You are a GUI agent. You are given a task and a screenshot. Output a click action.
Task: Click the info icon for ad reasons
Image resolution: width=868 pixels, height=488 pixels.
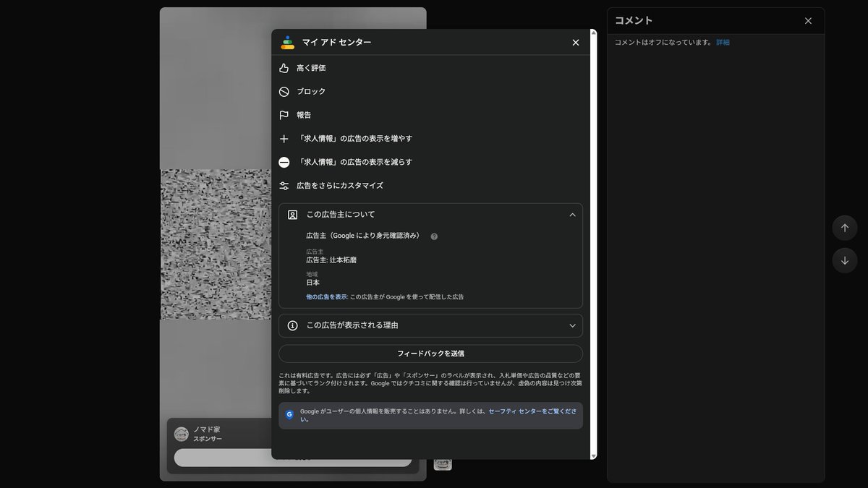[x=292, y=325]
